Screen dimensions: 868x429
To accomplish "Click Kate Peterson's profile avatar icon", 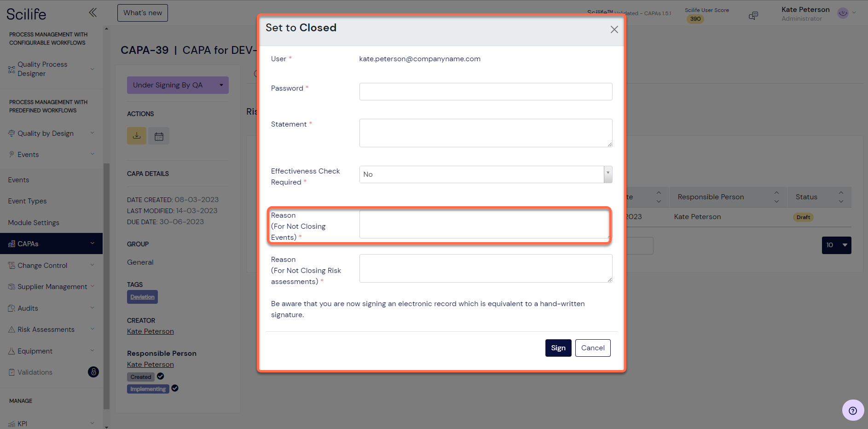I will pos(843,13).
